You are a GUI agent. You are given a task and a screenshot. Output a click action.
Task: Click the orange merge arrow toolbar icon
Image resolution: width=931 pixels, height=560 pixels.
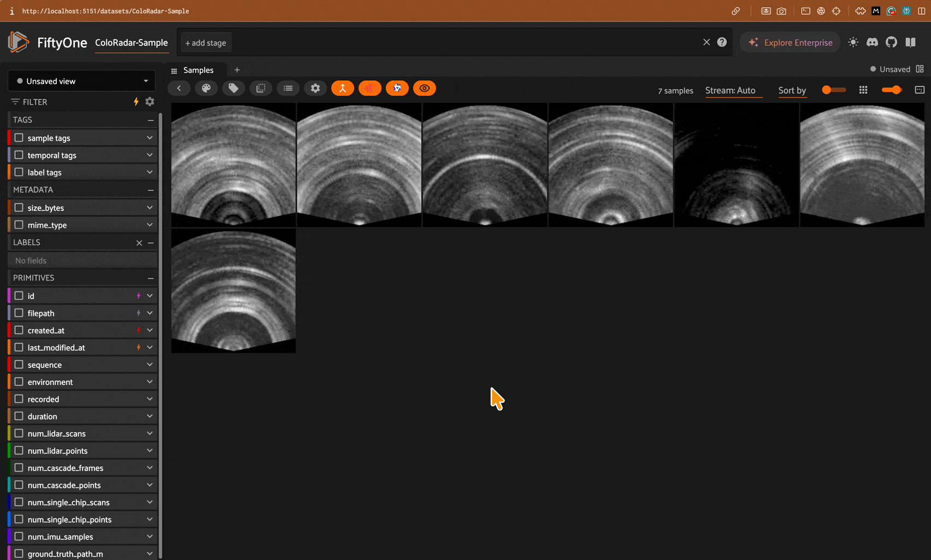[x=343, y=88]
